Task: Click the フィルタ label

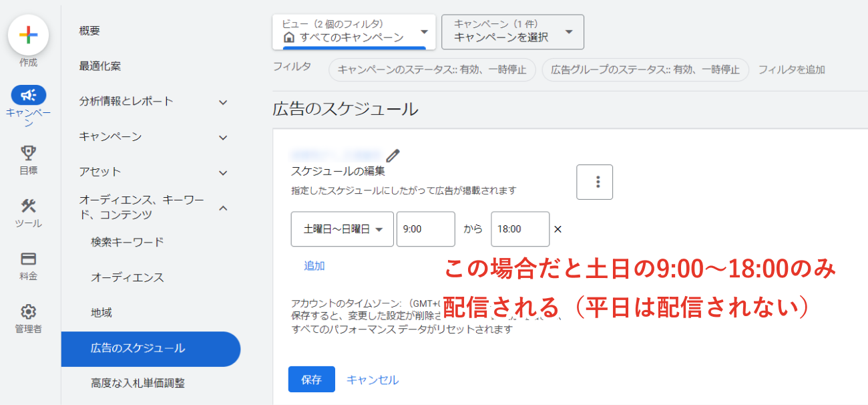Action: [292, 67]
